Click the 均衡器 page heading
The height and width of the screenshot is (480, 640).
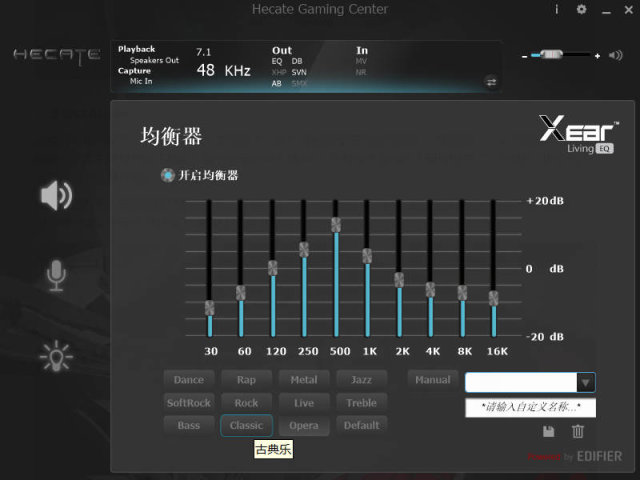[x=171, y=136]
